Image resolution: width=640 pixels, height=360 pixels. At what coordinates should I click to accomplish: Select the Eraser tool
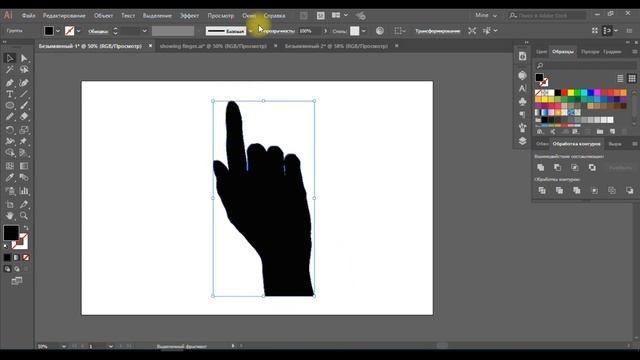pos(24,117)
